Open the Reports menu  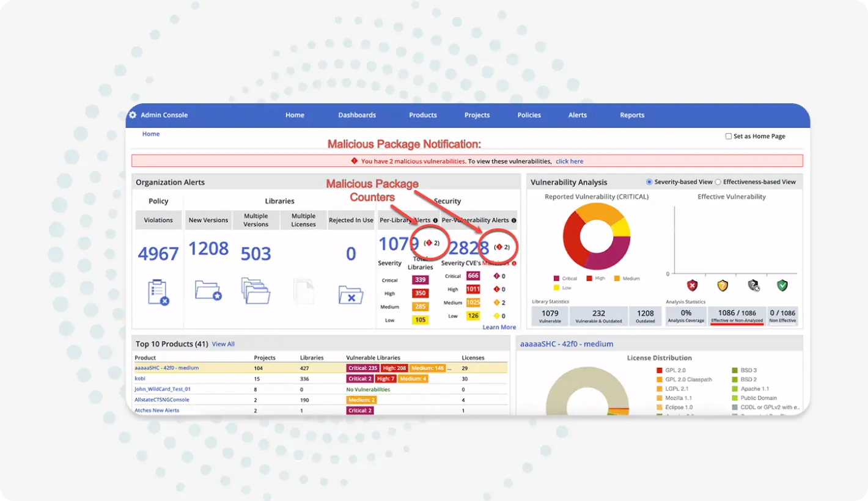[x=631, y=115]
